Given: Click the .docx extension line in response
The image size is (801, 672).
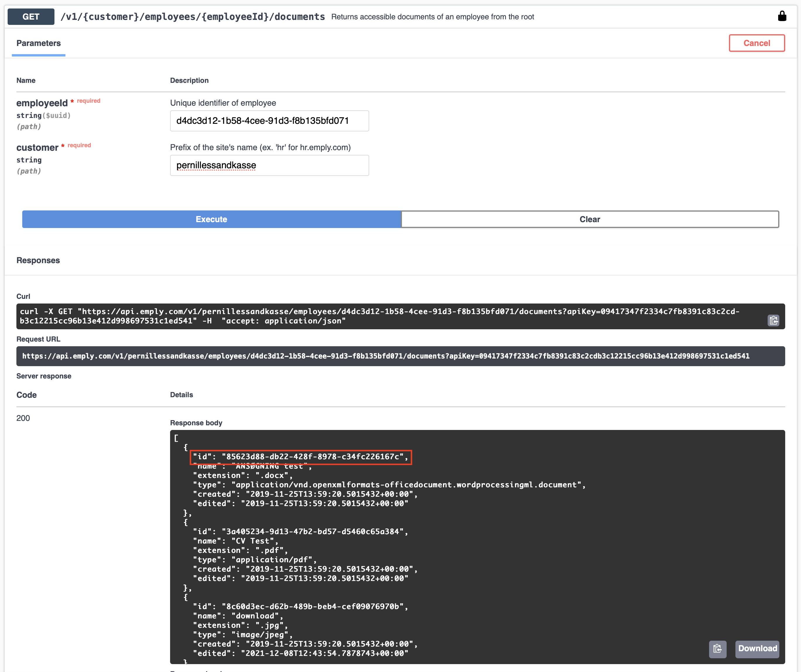Looking at the screenshot, I should click(x=243, y=476).
